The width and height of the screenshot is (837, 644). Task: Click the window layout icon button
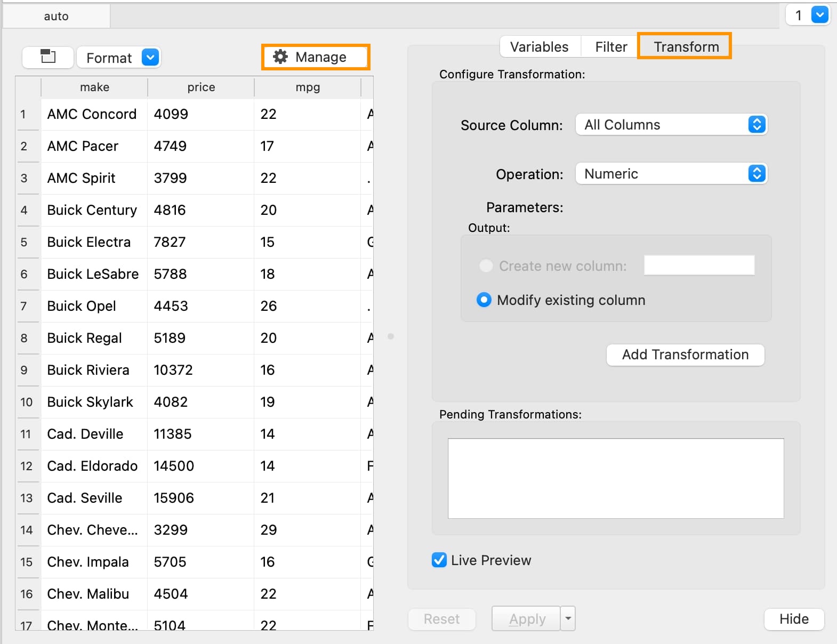tap(48, 57)
